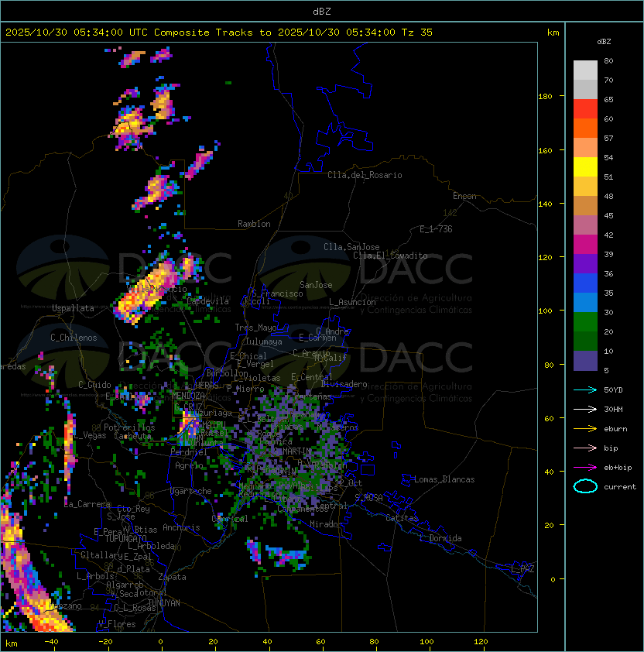
Task: Select the purple 36-39 dBZ swatch
Action: 585,263
